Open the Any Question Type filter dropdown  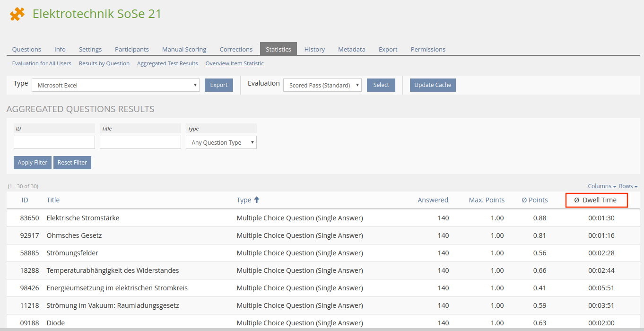coord(221,143)
